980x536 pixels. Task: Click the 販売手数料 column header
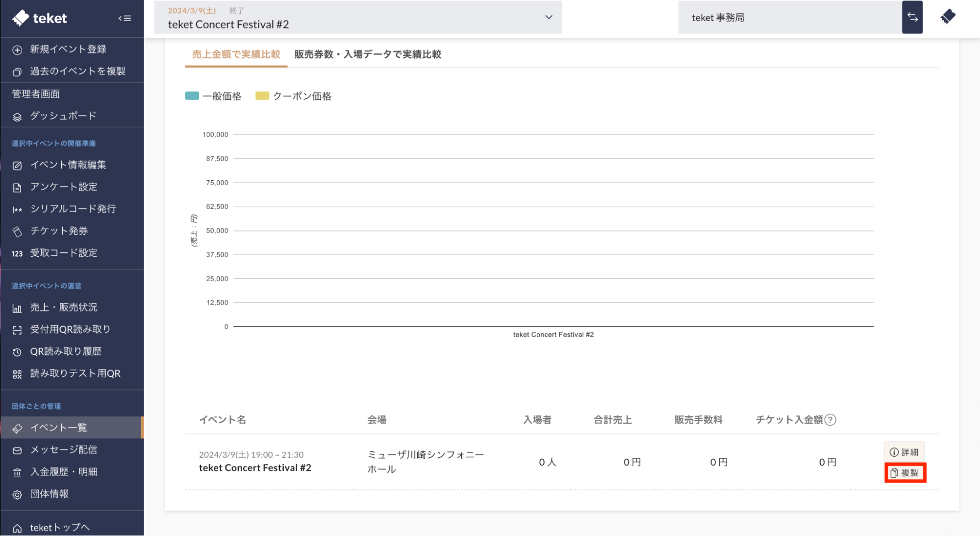(698, 420)
